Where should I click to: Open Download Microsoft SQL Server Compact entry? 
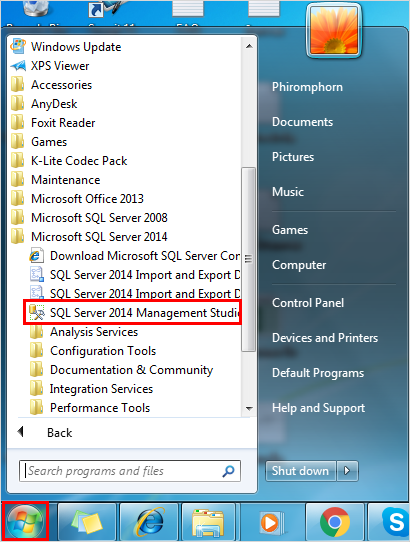pos(135,256)
